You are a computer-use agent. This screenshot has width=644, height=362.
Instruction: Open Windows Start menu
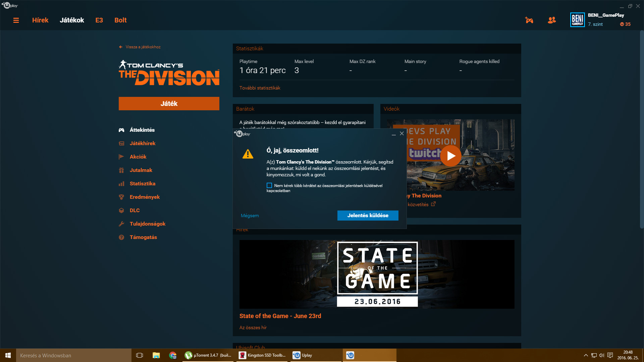coord(8,355)
